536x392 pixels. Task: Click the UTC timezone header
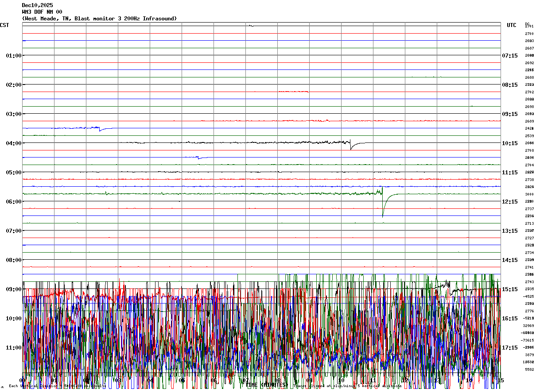point(512,25)
